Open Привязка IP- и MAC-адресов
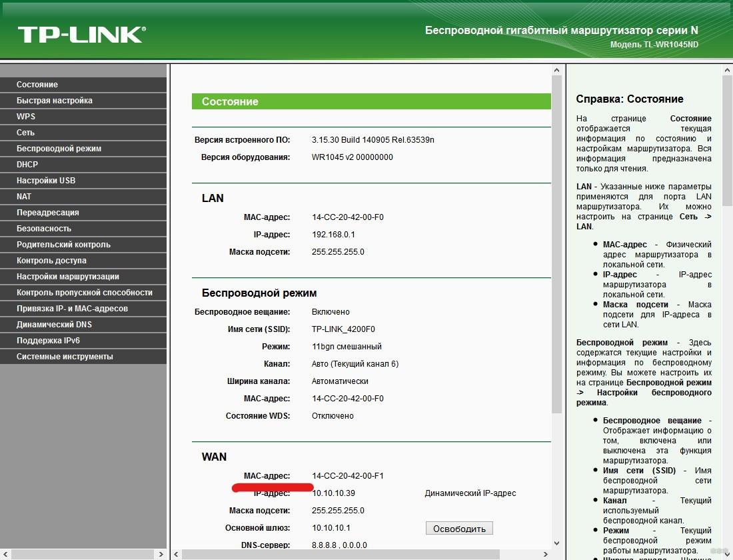Viewport: 733px width, 560px height. point(83,308)
